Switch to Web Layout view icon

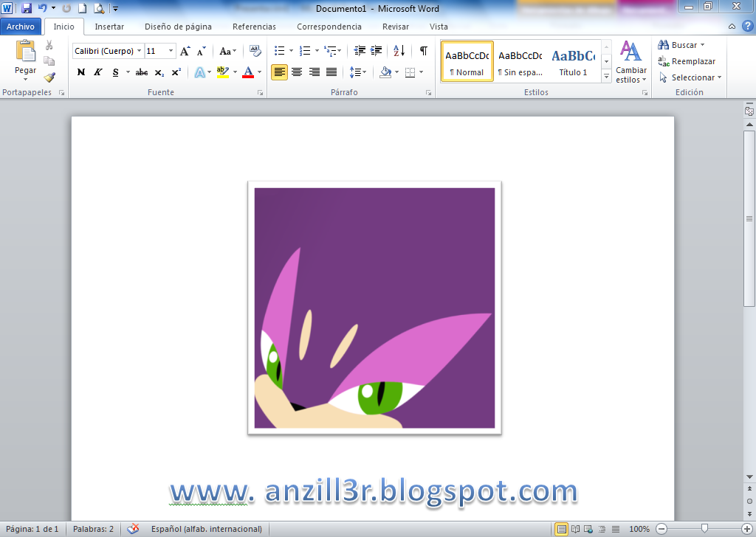(588, 529)
